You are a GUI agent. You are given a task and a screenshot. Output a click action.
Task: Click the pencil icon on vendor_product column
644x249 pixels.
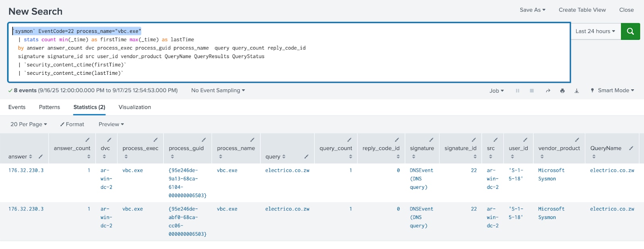coord(577,140)
